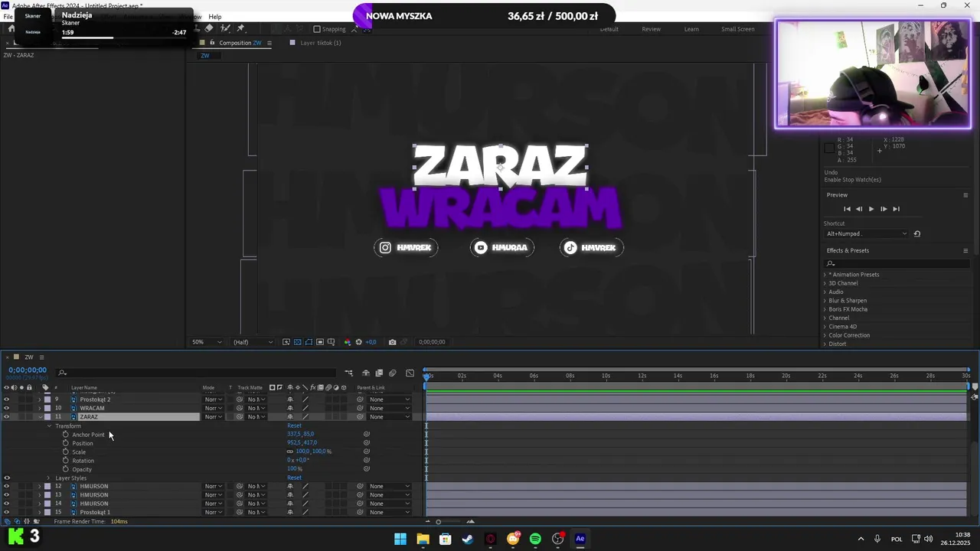This screenshot has width=980, height=551.
Task: Click the shy layers hide icon in the timeline
Action: [x=366, y=373]
